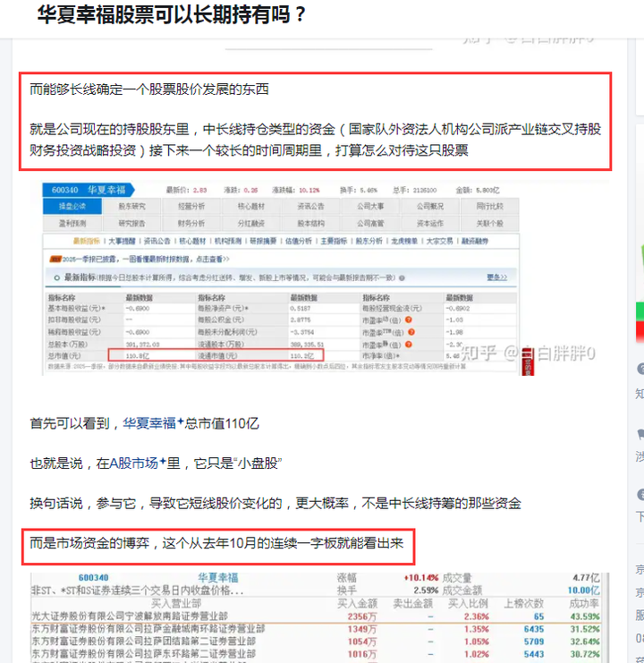644x663 pixels.
Task: Click the 上榜次数 value 6435
Action: (x=534, y=629)
